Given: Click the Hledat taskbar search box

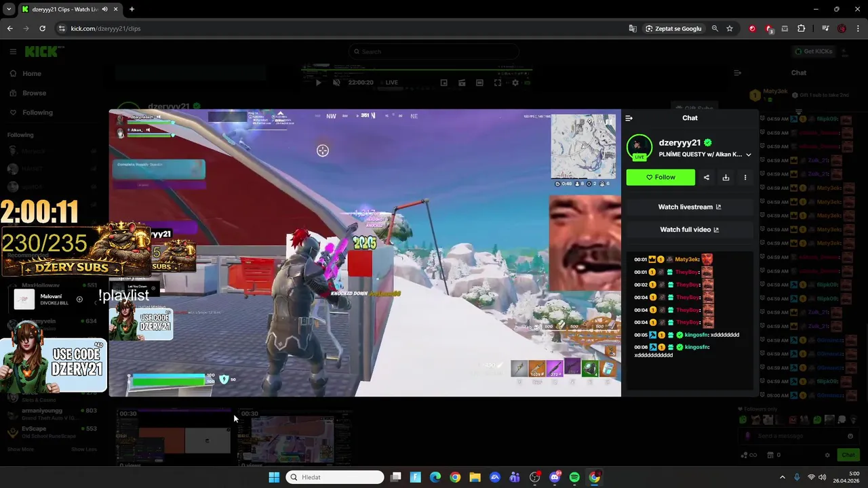Looking at the screenshot, I should pos(335,477).
